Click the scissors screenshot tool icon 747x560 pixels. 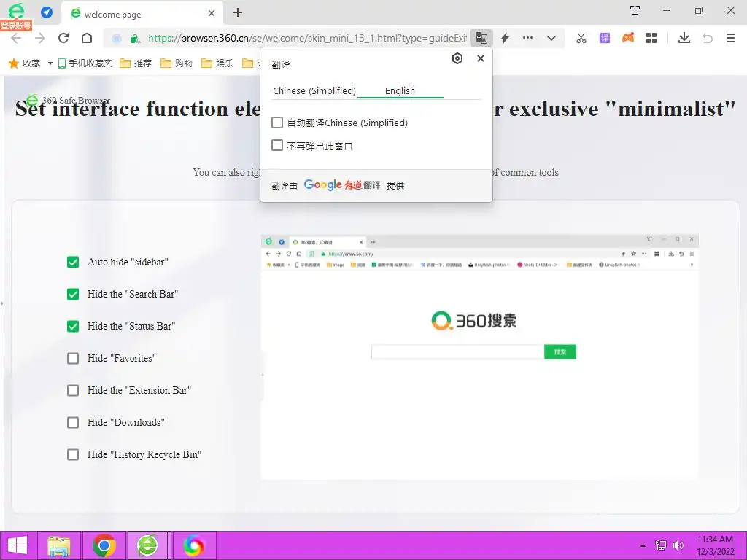pyautogui.click(x=581, y=38)
